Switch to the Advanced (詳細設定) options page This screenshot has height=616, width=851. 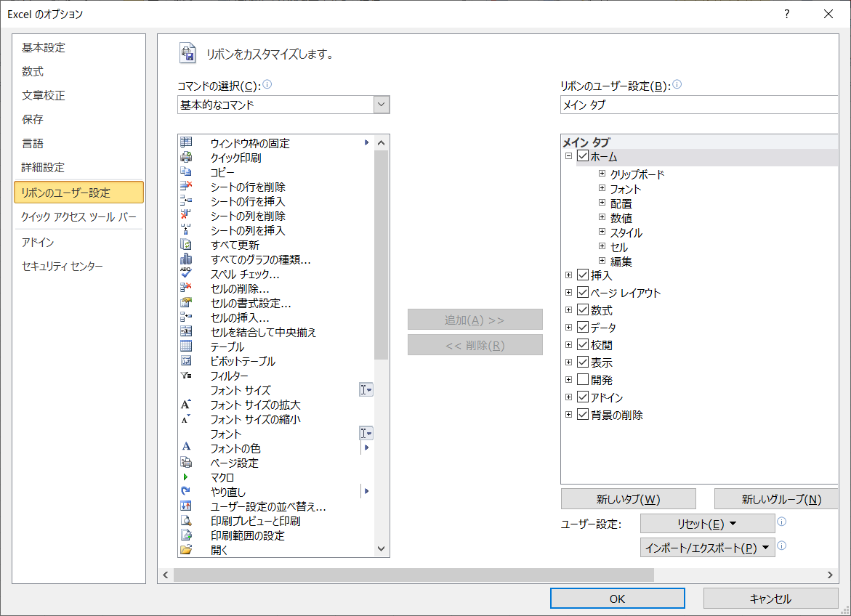[x=43, y=167]
